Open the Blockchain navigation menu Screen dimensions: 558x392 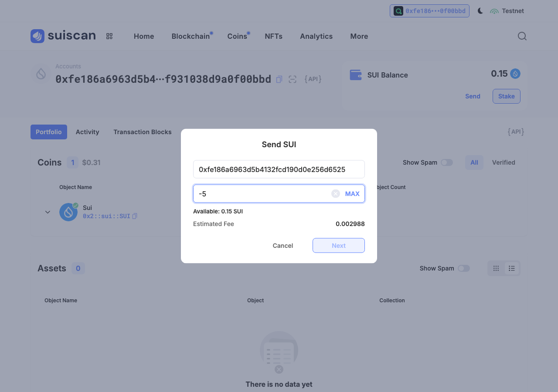coord(191,36)
